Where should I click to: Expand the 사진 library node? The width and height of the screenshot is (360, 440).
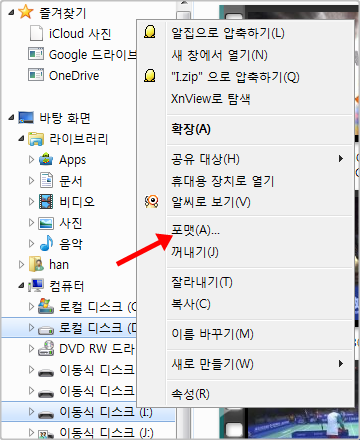(x=31, y=222)
